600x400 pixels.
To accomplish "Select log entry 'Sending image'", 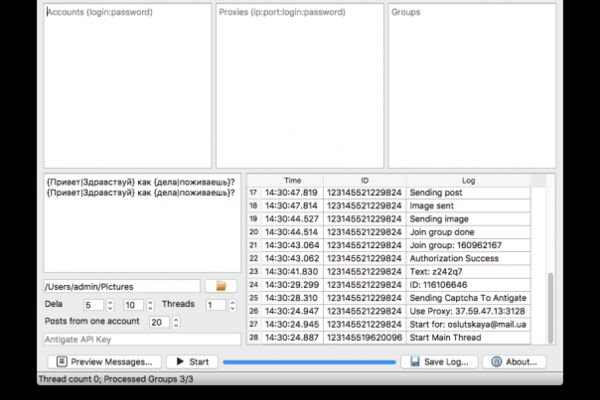I will 468,219.
